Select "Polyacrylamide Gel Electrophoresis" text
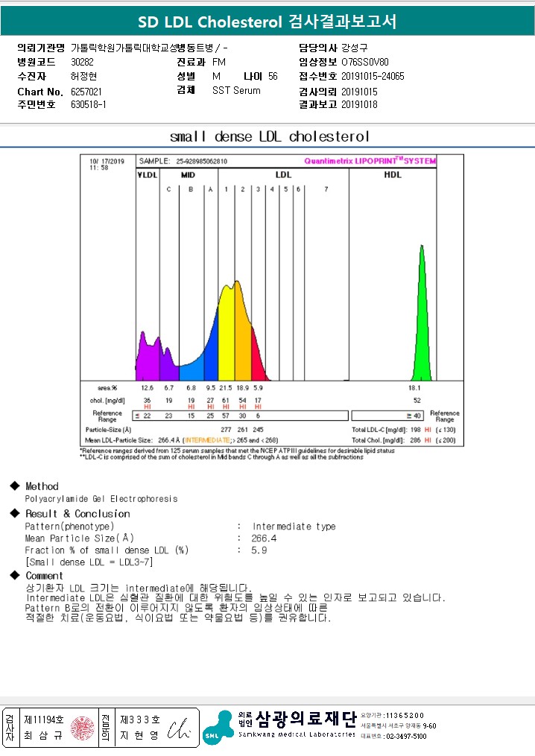Image resolution: width=535 pixels, height=756 pixels. (101, 499)
